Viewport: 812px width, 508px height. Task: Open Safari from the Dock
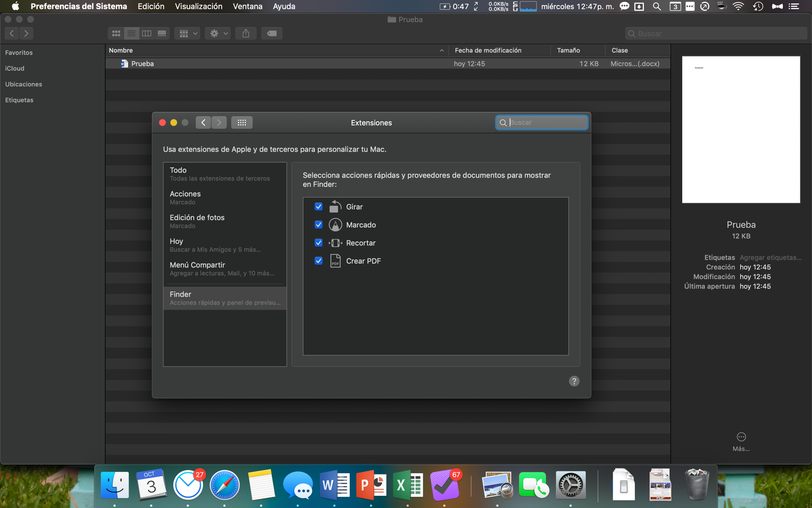point(224,485)
